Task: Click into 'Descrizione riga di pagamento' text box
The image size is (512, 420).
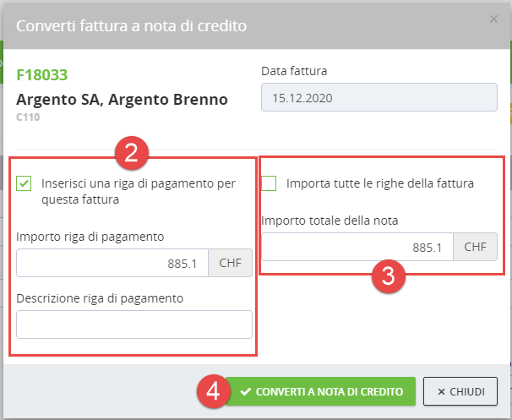Action: [x=134, y=325]
